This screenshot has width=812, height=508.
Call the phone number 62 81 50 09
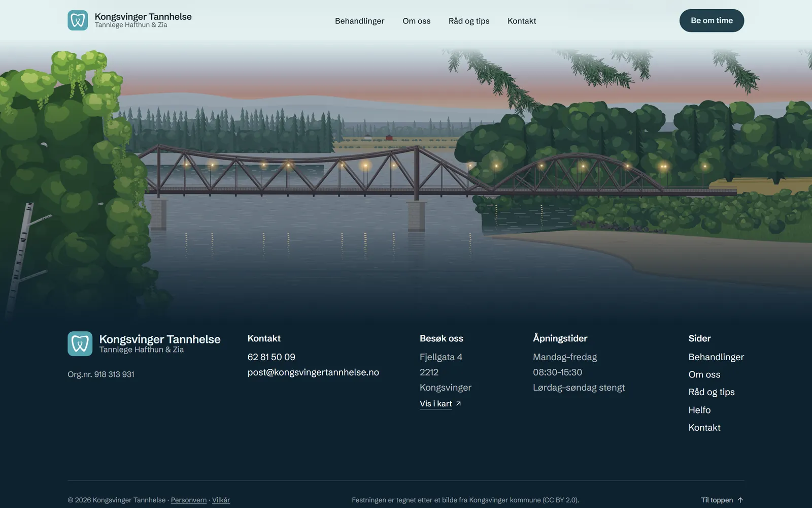272,357
